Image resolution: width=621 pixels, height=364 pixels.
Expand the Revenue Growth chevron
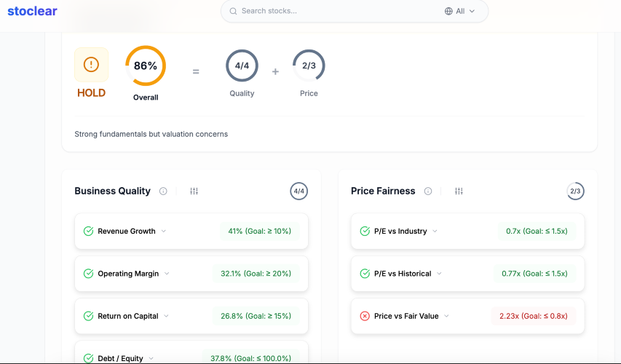tap(164, 232)
